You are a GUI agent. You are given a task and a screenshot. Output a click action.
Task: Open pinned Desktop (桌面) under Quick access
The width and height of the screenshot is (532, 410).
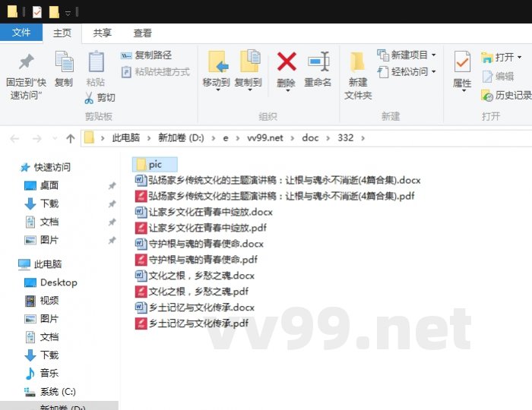pyautogui.click(x=41, y=185)
